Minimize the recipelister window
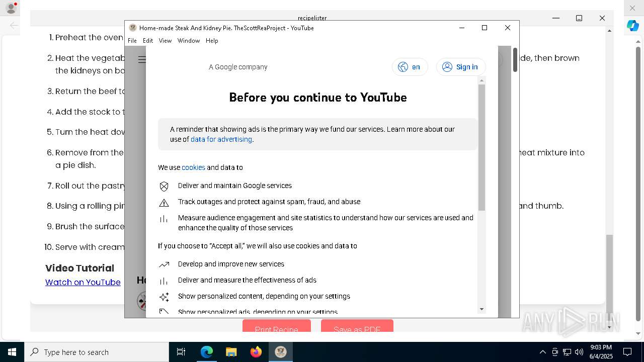 556,18
